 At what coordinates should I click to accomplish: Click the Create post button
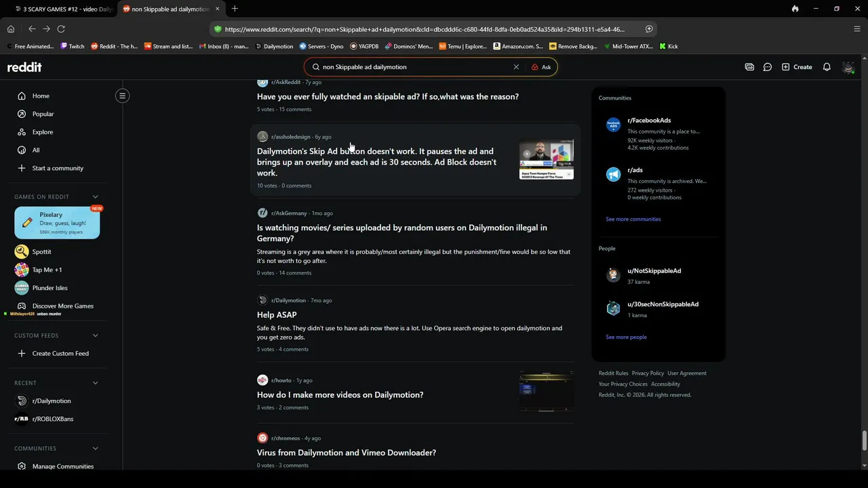(x=797, y=67)
